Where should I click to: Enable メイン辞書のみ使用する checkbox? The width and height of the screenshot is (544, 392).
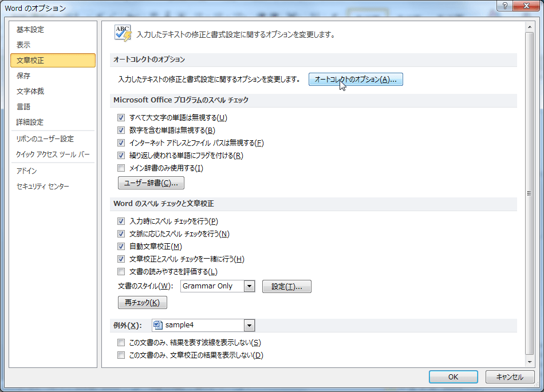121,168
